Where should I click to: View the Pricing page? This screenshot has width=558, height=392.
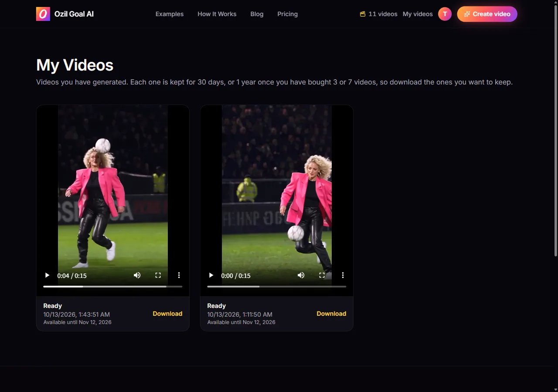click(288, 14)
